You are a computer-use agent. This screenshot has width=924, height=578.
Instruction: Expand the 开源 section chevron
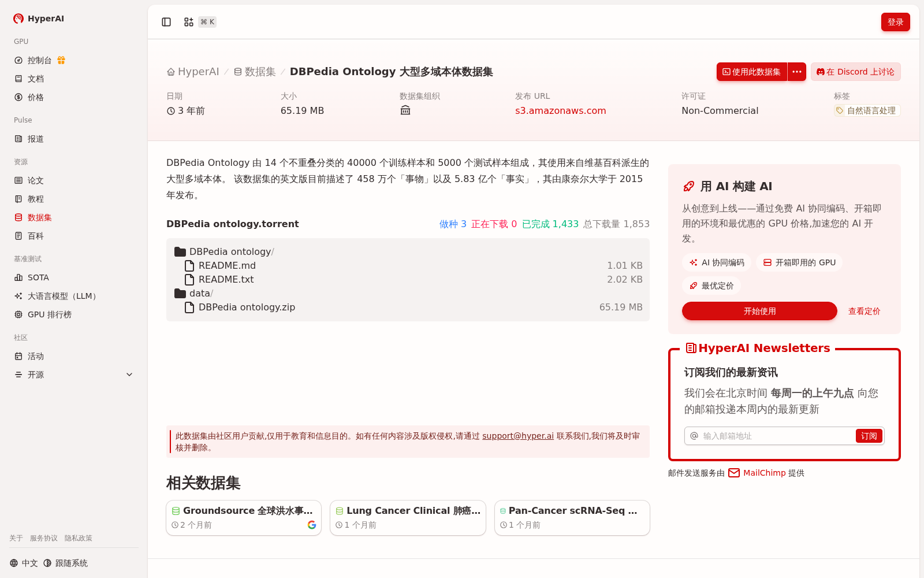coord(129,375)
